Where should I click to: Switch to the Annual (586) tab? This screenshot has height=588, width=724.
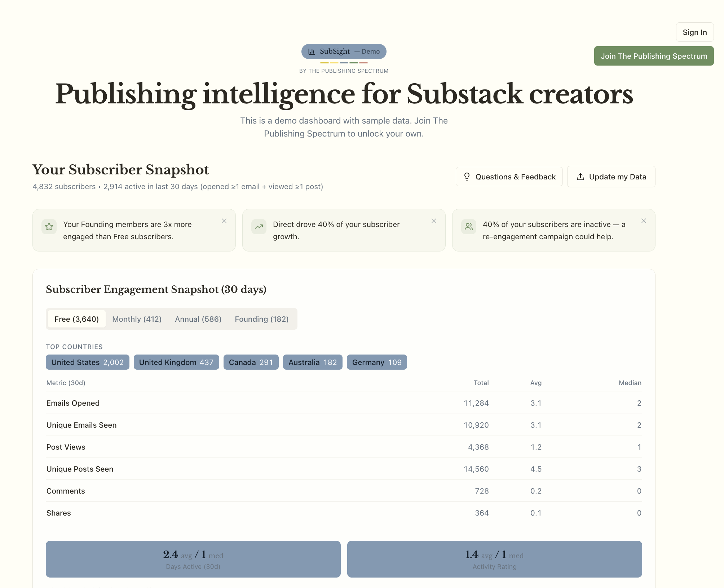pyautogui.click(x=198, y=319)
